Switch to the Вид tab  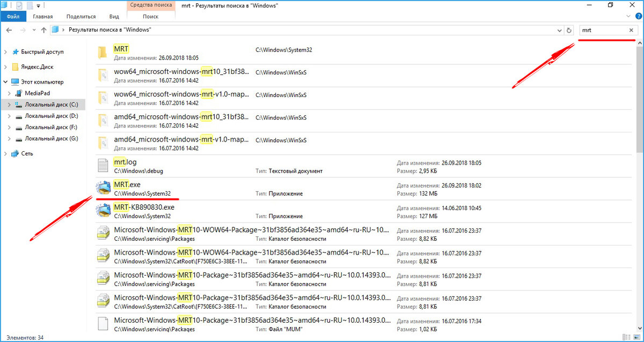point(114,17)
